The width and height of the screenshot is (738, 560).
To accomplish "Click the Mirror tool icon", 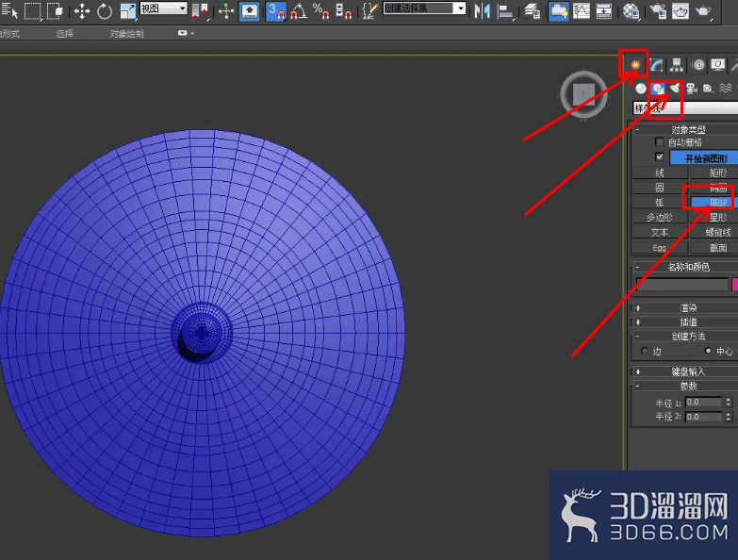I will [x=482, y=11].
